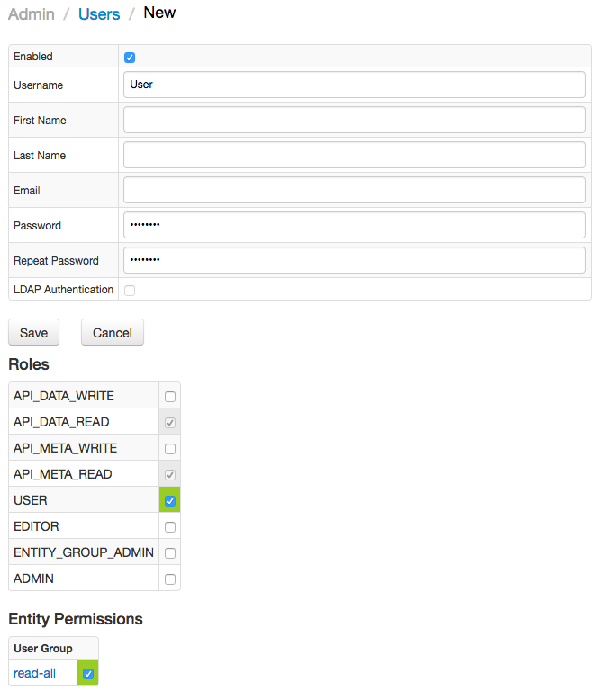The width and height of the screenshot is (606, 700).
Task: Uncheck the read-all user group permission
Action: tap(88, 673)
